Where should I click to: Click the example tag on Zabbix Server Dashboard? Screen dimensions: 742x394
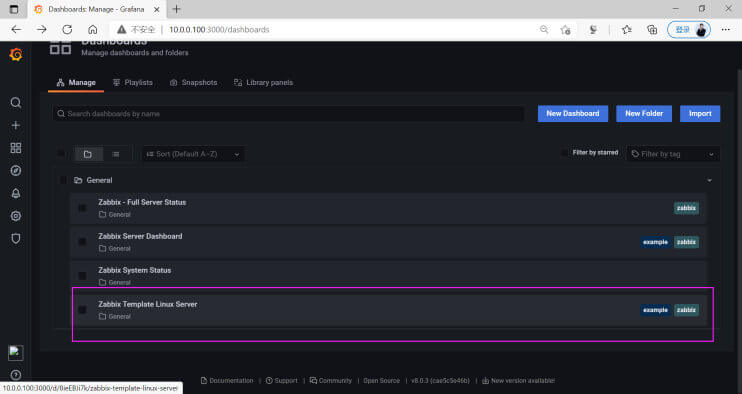tap(655, 242)
